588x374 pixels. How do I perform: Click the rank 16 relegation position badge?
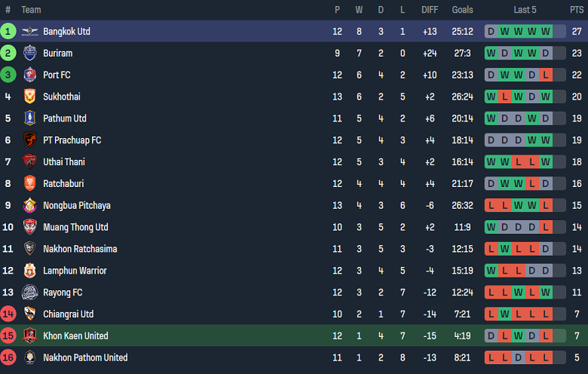pos(8,357)
